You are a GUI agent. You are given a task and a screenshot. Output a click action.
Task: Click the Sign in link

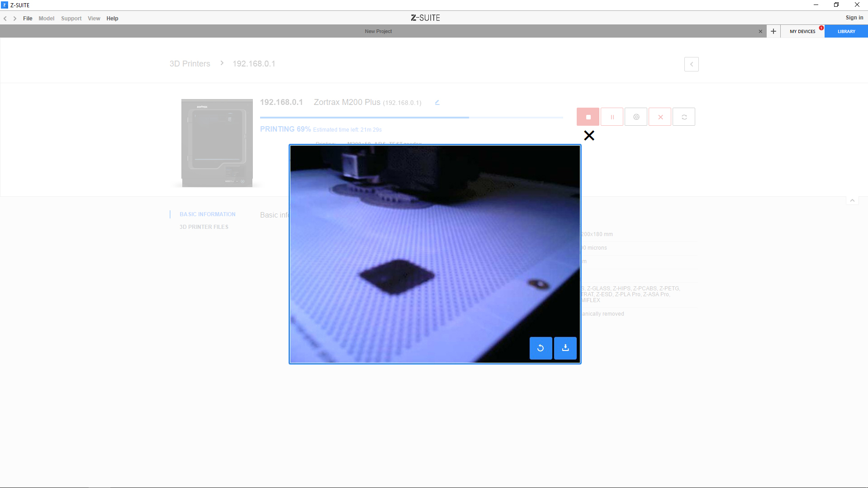tap(854, 18)
